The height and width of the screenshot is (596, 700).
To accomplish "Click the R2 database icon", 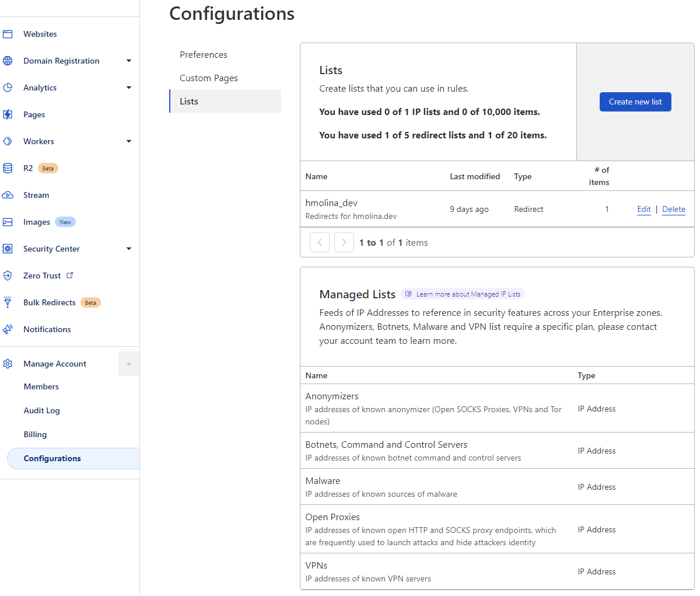I will pos(8,168).
